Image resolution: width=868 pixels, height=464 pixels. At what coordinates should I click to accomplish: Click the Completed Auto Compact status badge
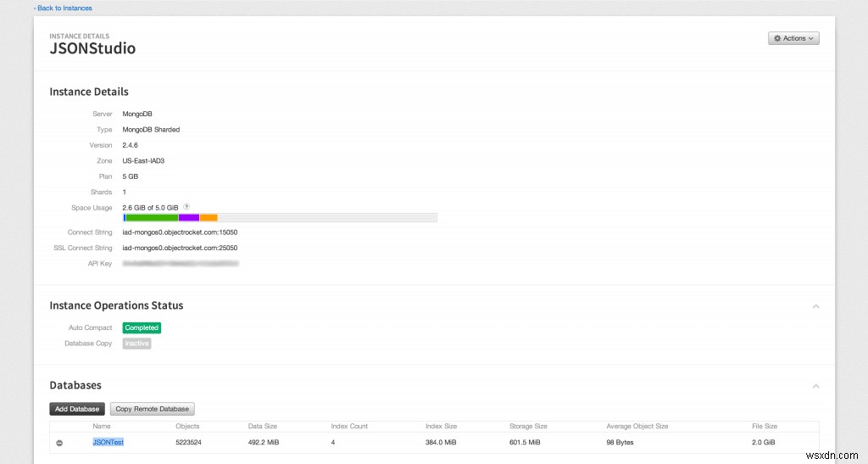coord(142,327)
